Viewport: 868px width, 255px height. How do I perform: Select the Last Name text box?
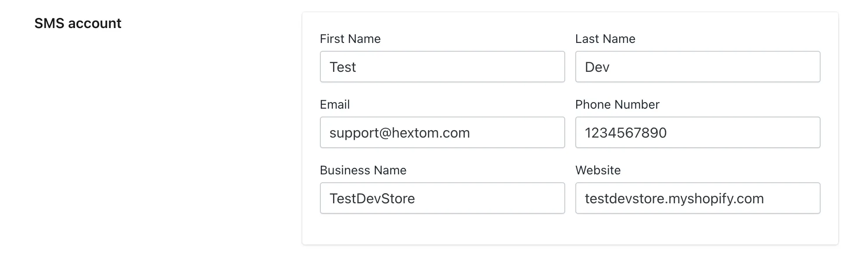(698, 67)
